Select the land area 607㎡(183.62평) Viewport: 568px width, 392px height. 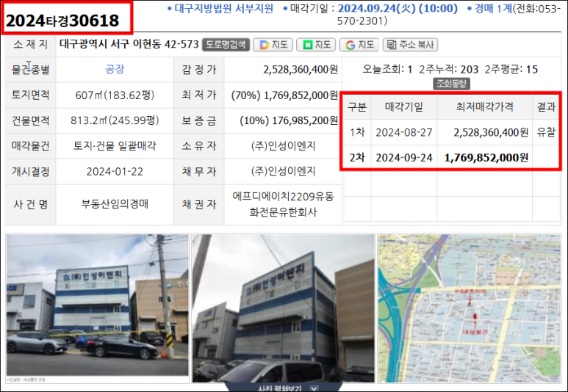pyautogui.click(x=115, y=95)
